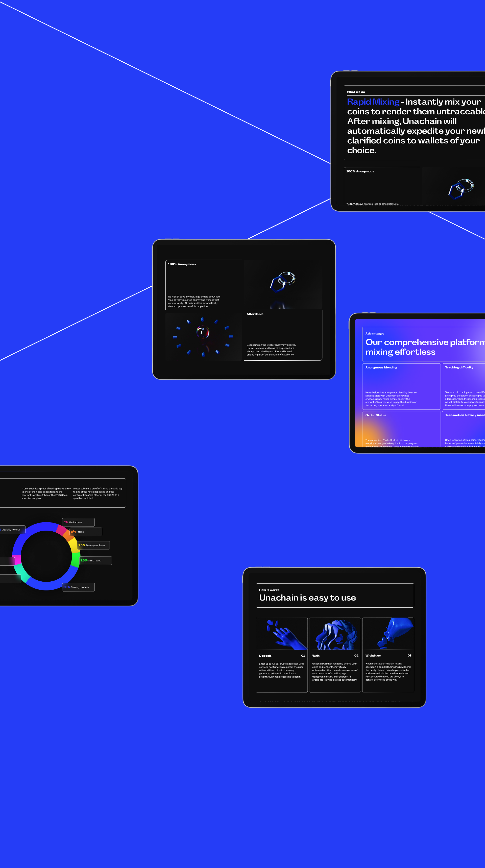Select the 5% Promo legend tag
This screenshot has height=868, width=485.
[x=86, y=532]
